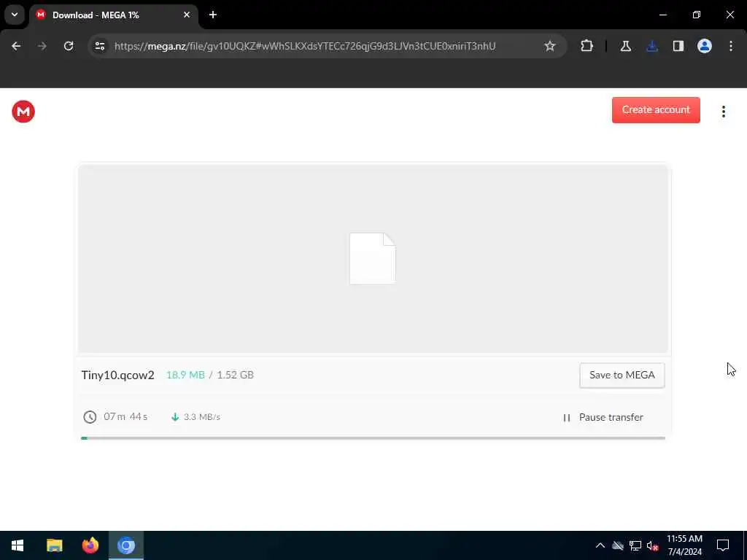747x560 pixels.
Task: Click the download progress bar
Action: pos(373,438)
